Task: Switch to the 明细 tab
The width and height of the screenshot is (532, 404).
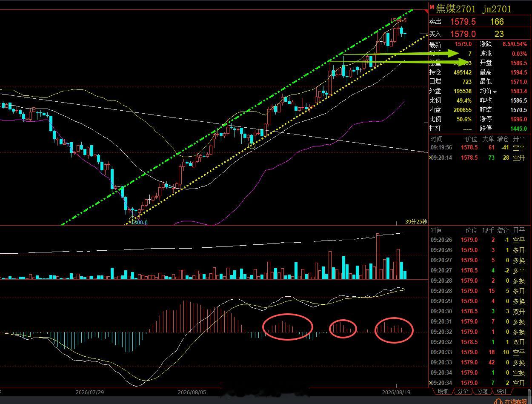Action: [443, 391]
